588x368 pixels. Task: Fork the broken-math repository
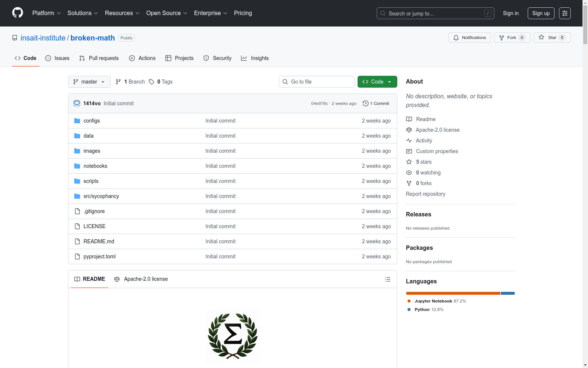[x=512, y=38]
